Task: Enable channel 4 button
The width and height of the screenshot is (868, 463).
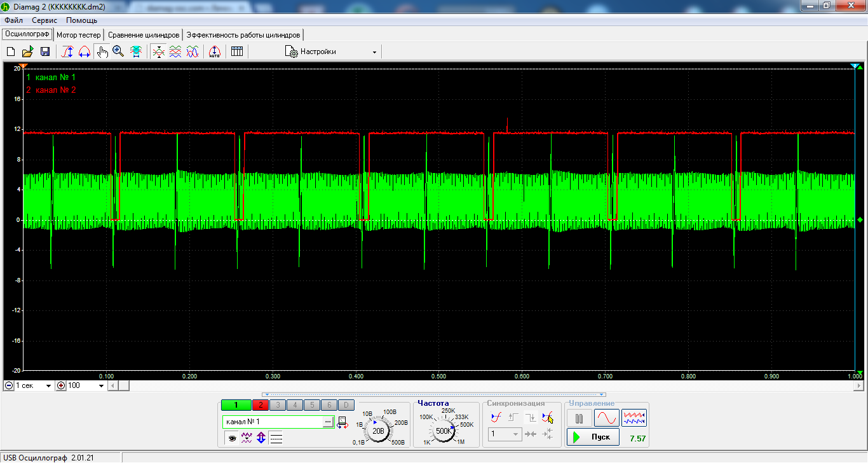Action: (x=294, y=405)
